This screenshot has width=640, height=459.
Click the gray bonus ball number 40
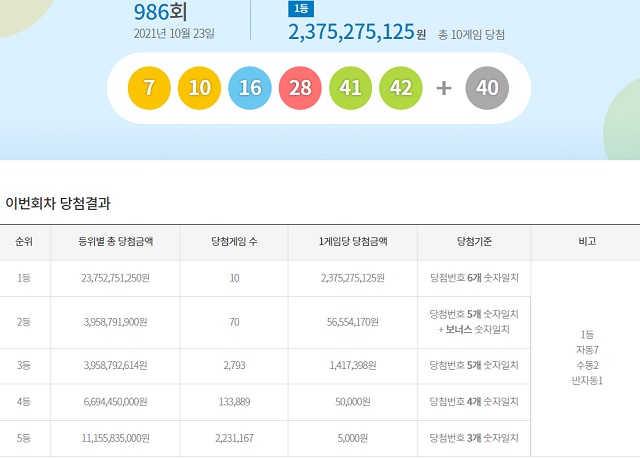pyautogui.click(x=487, y=88)
